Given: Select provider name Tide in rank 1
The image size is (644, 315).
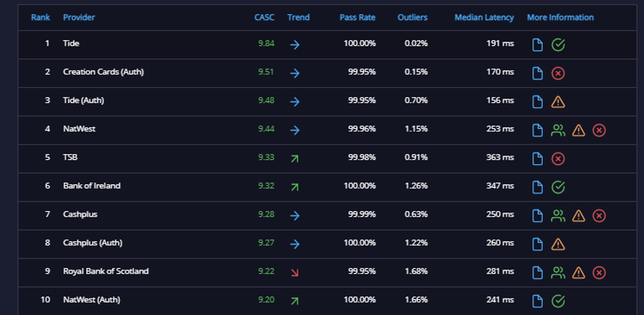Looking at the screenshot, I should coord(71,43).
